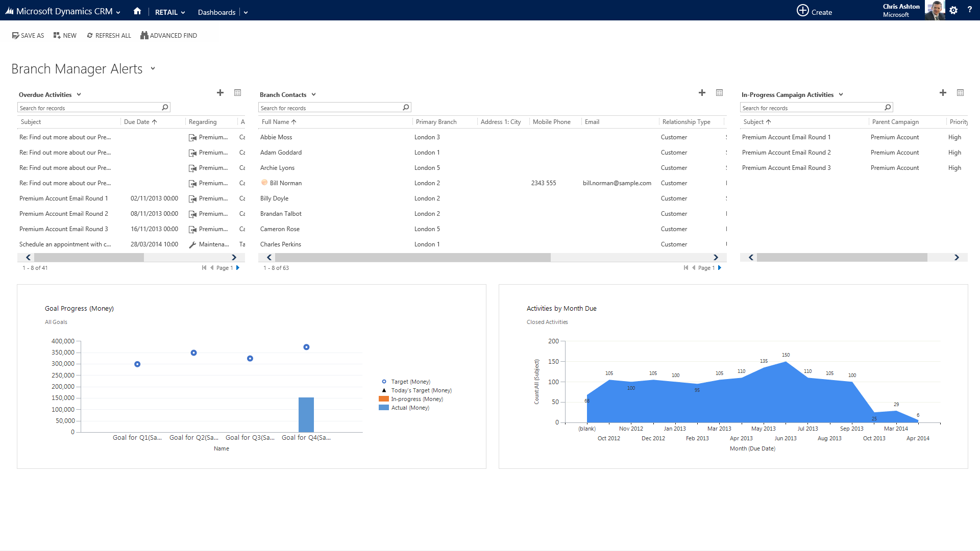This screenshot has height=551, width=980.
Task: Add new In-Progress Campaign Activity
Action: click(x=943, y=93)
